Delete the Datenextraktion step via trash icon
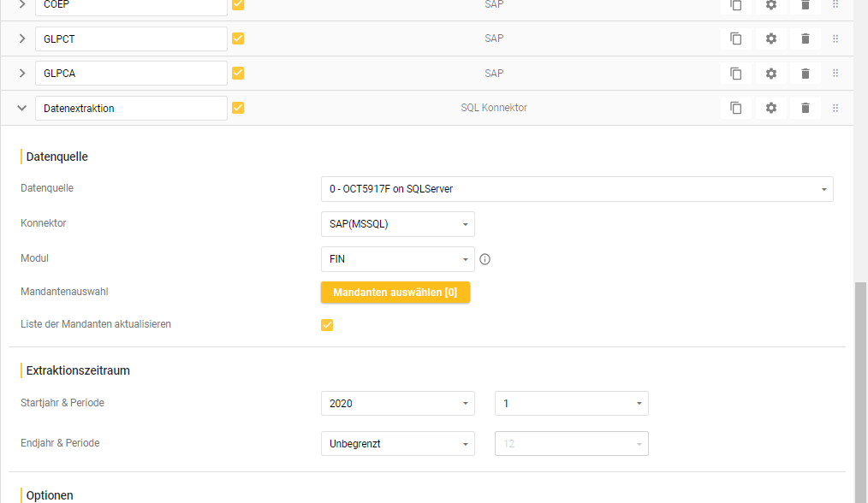 (805, 108)
